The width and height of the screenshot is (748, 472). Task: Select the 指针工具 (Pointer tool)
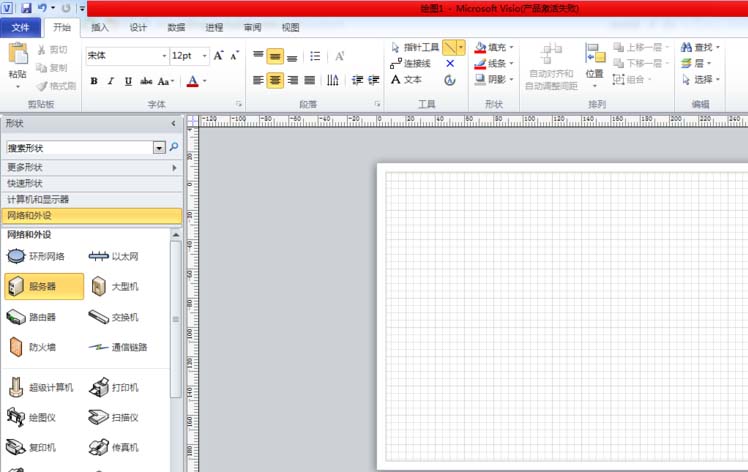414,47
